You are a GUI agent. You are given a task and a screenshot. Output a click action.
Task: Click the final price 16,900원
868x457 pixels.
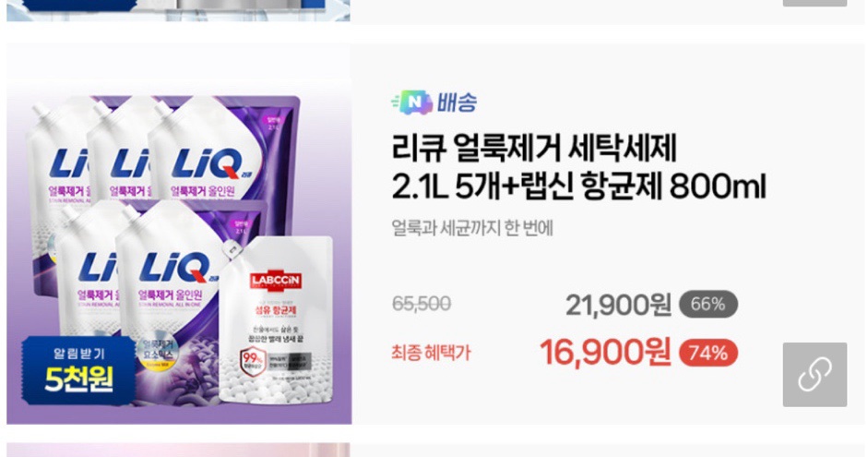pyautogui.click(x=605, y=353)
